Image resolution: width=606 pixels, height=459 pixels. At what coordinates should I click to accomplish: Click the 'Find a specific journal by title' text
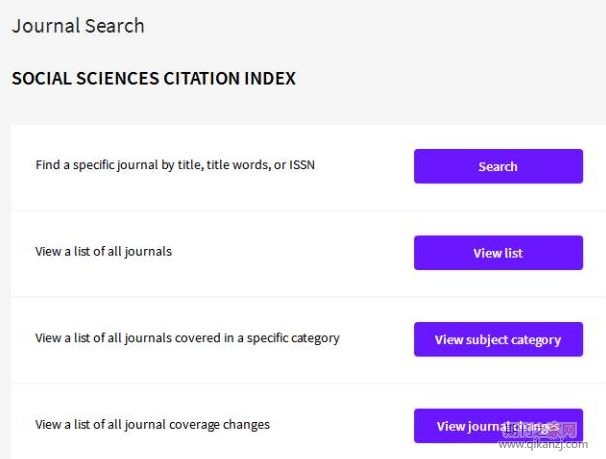119,165
